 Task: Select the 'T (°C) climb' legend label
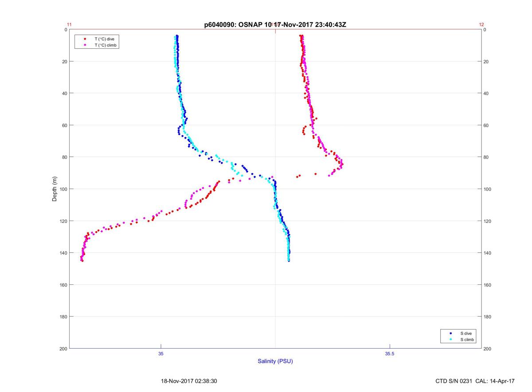point(106,45)
